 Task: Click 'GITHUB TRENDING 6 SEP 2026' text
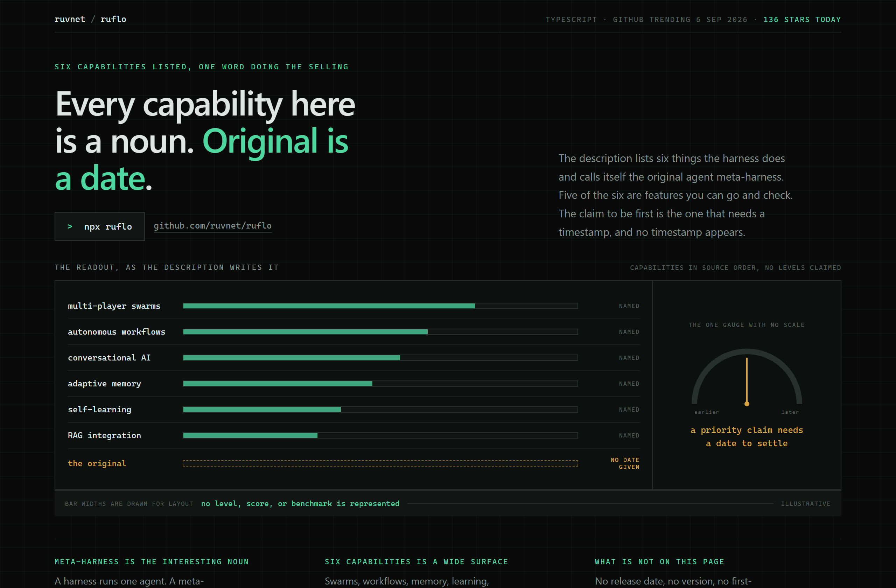[x=680, y=20]
